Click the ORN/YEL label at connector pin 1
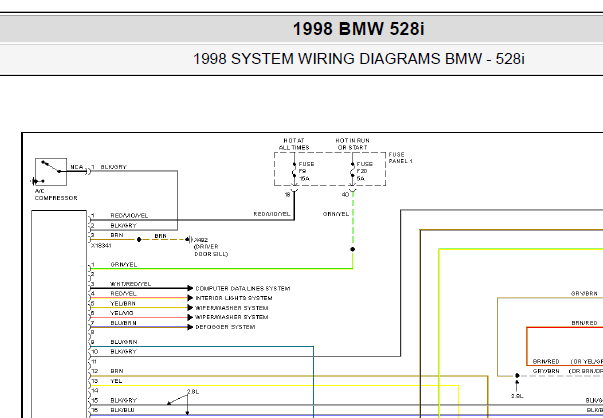 click(x=124, y=265)
